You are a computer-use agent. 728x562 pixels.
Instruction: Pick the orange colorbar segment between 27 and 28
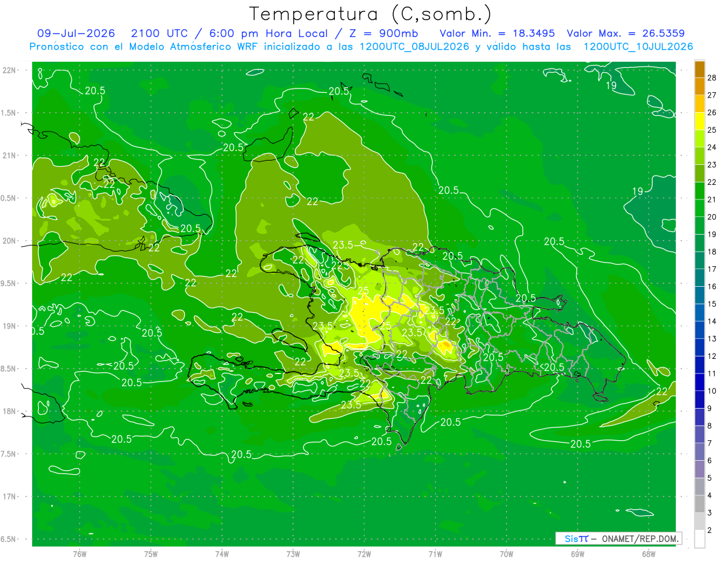[699, 86]
